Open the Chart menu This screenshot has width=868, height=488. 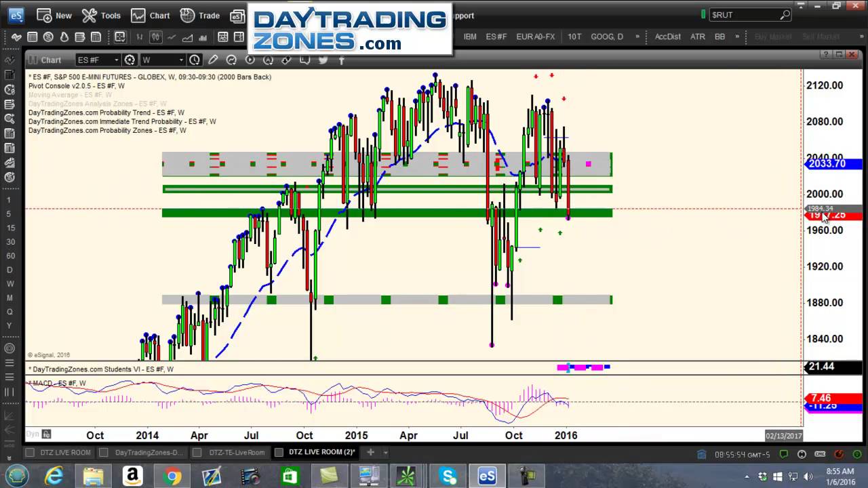click(151, 15)
